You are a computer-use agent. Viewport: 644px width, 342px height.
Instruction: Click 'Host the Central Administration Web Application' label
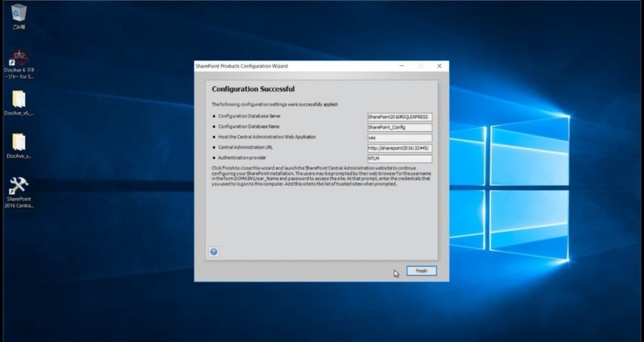267,137
